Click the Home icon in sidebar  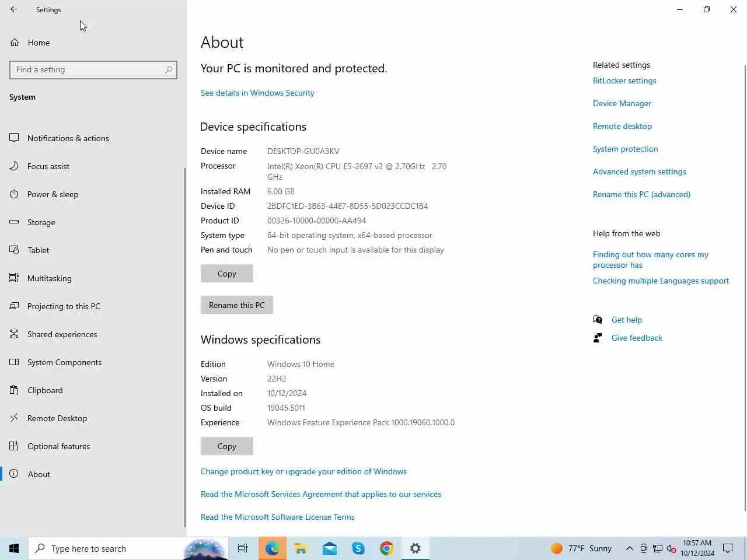(x=15, y=43)
